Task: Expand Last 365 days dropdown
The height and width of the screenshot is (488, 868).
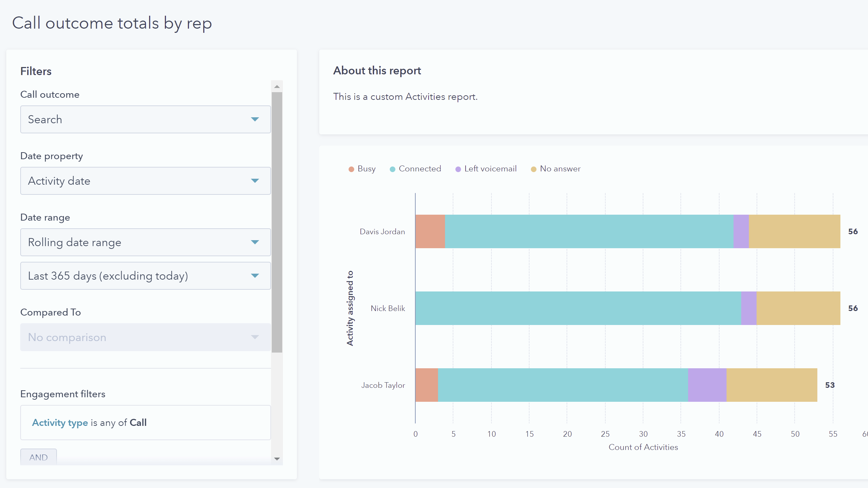Action: click(x=145, y=276)
